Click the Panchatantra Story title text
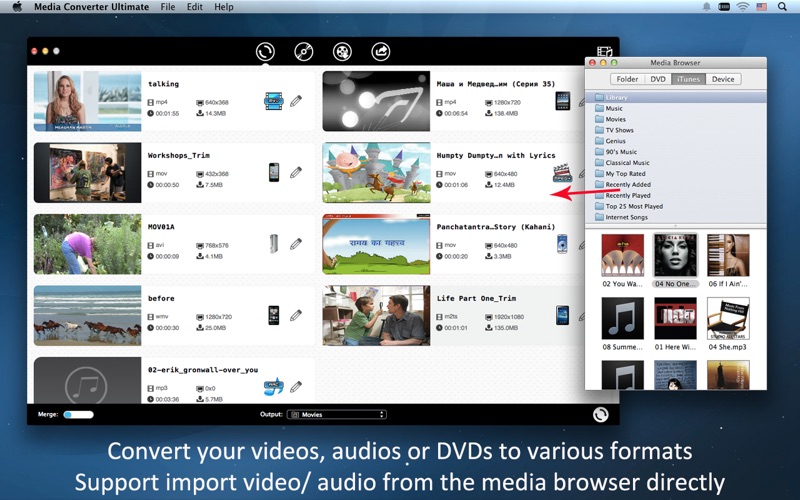This screenshot has height=500, width=800. pyautogui.click(x=495, y=227)
